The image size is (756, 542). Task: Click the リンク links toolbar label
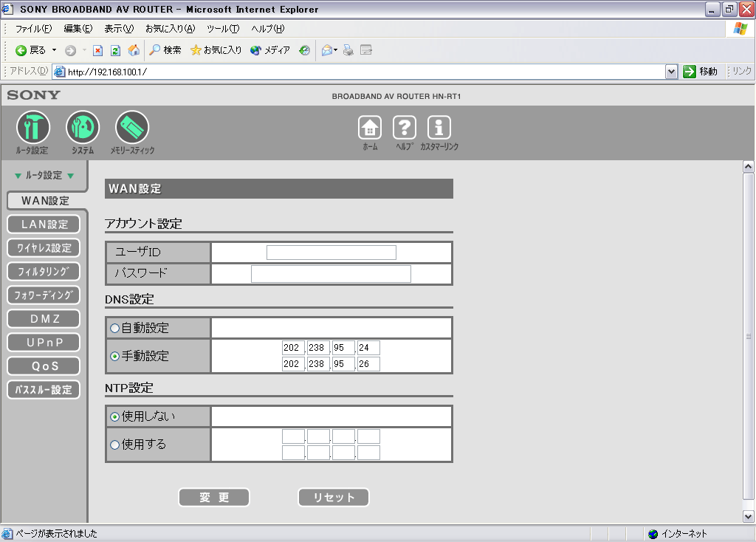click(741, 72)
